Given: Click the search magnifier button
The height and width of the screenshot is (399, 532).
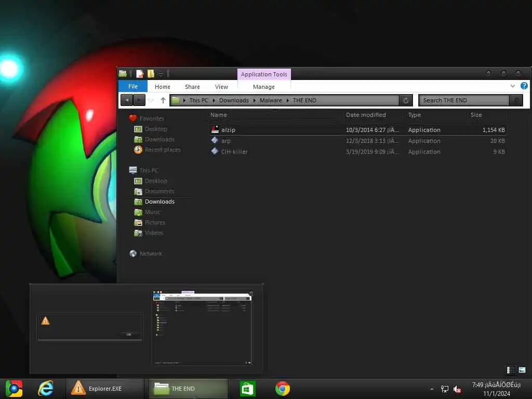Looking at the screenshot, I should pyautogui.click(x=516, y=100).
